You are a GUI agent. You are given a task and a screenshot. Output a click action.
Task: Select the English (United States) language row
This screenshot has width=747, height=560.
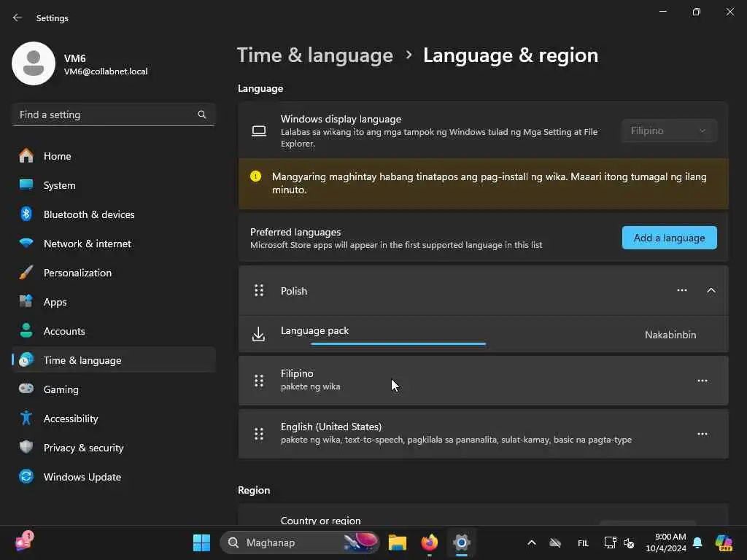pos(483,434)
